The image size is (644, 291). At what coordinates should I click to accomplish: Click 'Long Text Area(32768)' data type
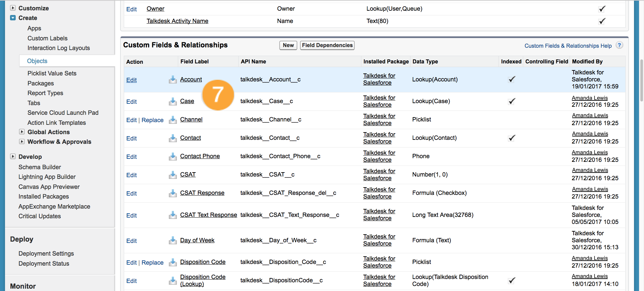click(443, 215)
